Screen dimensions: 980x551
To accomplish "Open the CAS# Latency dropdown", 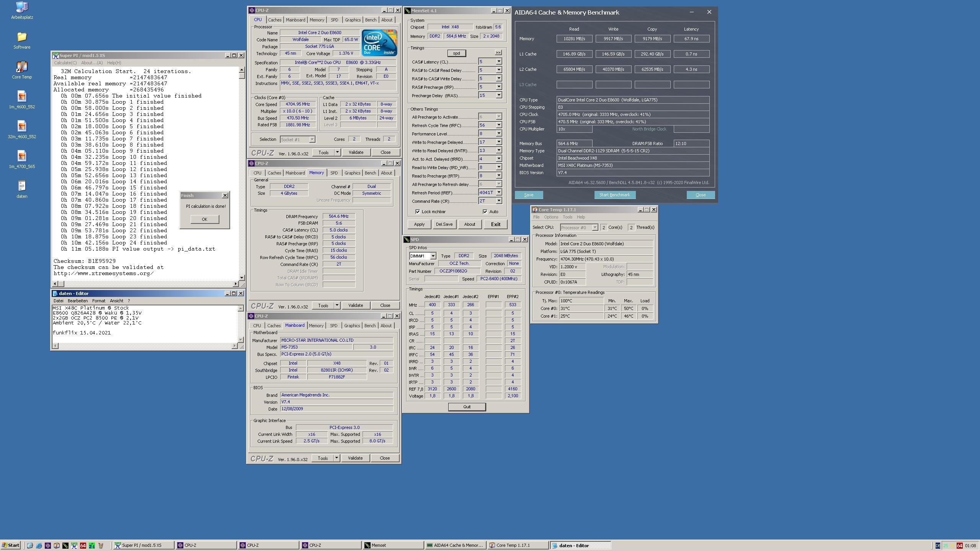I will [x=498, y=62].
